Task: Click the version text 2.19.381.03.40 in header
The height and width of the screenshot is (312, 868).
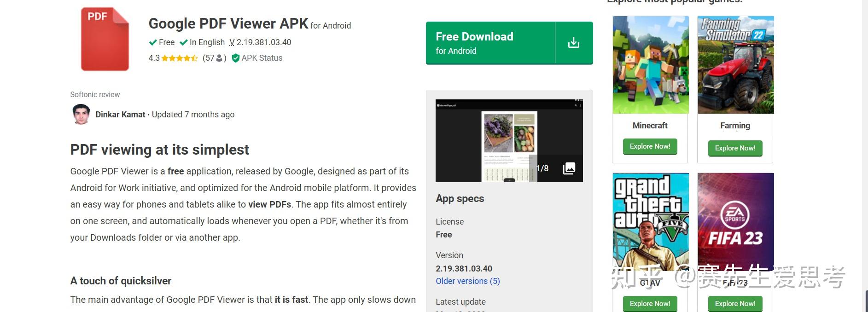Action: click(x=264, y=42)
